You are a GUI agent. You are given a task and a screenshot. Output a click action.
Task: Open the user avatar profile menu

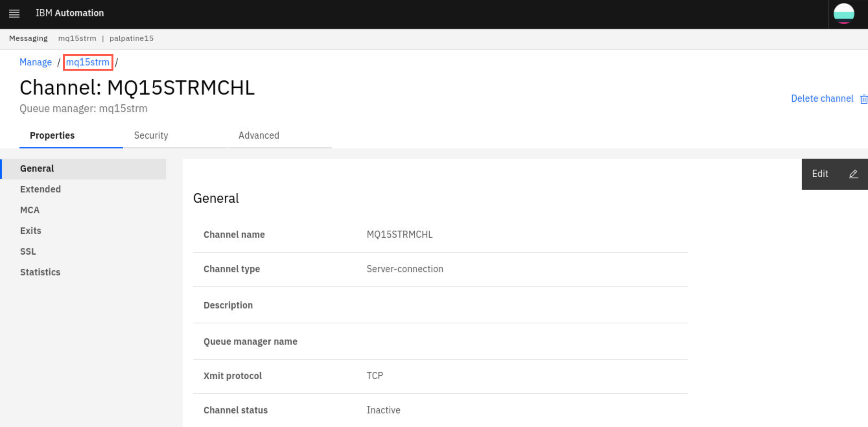click(843, 14)
